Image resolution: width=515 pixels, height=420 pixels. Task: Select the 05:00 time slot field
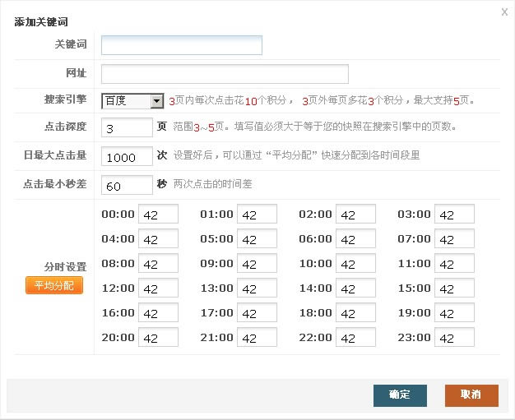coord(257,239)
